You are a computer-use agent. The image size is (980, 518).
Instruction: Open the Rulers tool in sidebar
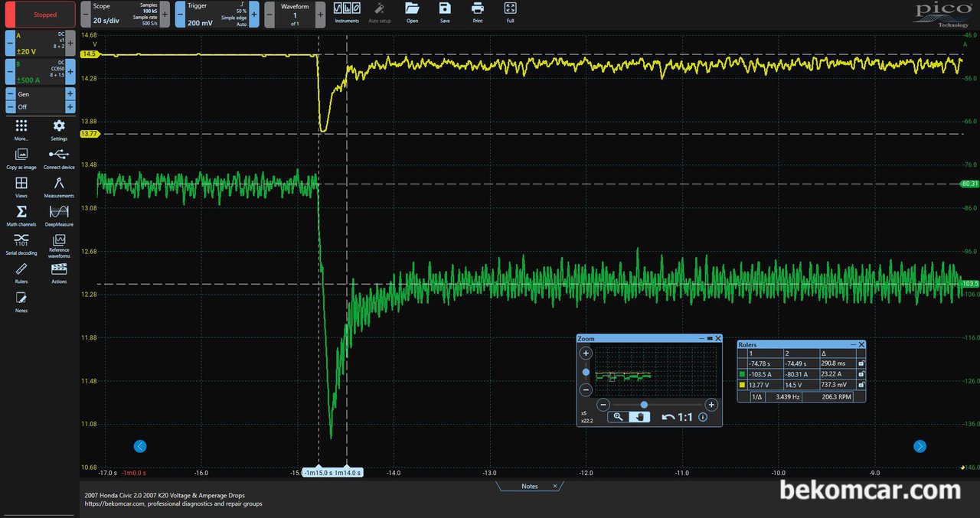point(21,272)
